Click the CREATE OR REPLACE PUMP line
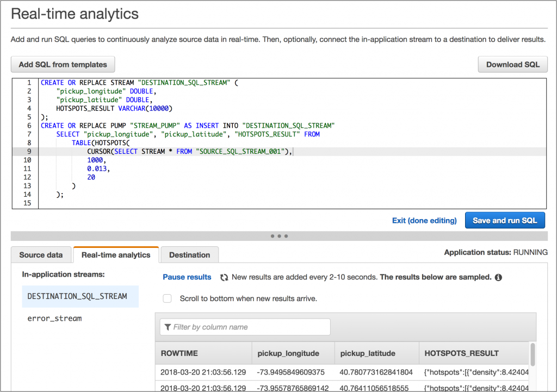Screen dimensions: 557x392 (x=188, y=126)
